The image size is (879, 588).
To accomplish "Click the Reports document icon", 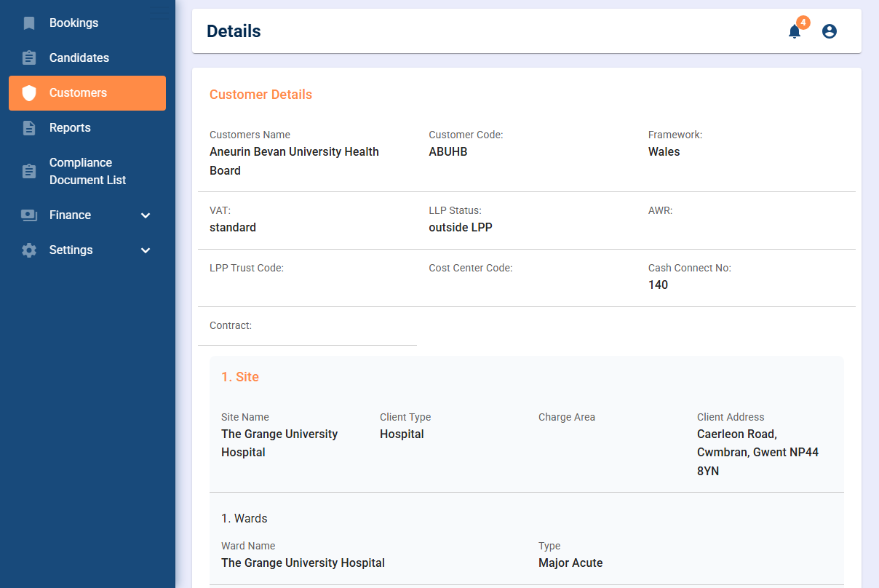I will point(29,128).
